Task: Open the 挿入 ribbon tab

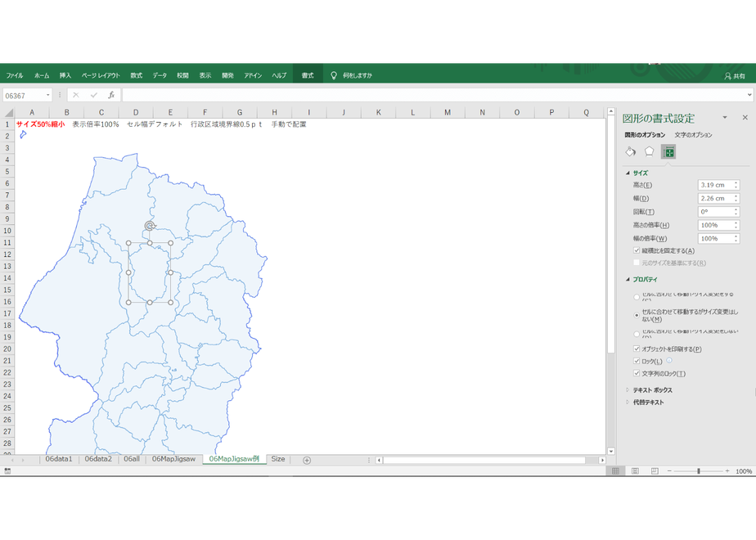Action: click(65, 75)
